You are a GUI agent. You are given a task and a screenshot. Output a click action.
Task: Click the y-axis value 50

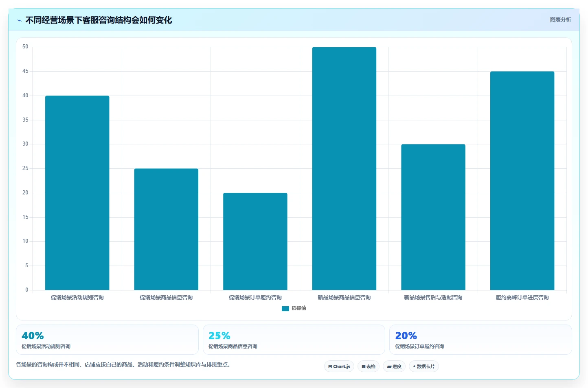tap(25, 47)
